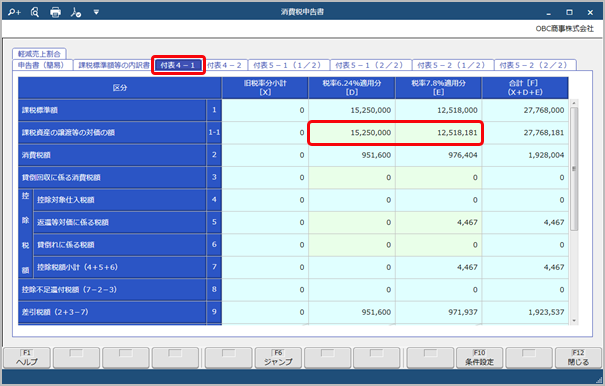Open the 付表5－1（1／2） tab
The width and height of the screenshot is (605, 386).
tap(288, 65)
